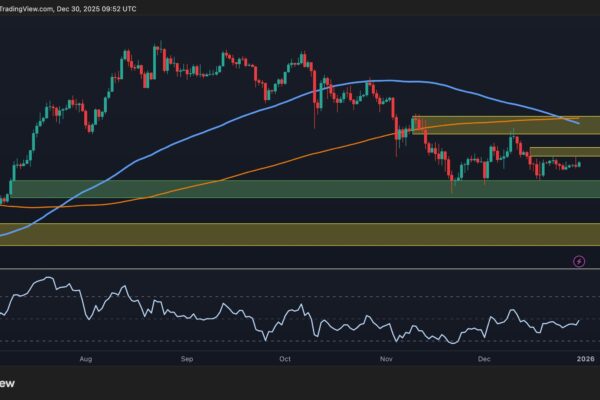Click the RSI oscillator line in lower pane
600x400 pixels.
300,311
